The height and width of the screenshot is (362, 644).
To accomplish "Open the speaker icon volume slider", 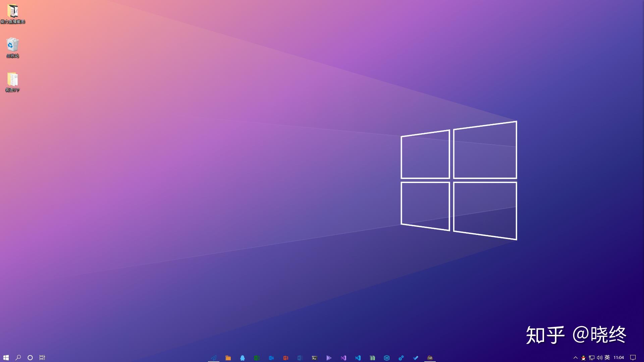I will [599, 357].
